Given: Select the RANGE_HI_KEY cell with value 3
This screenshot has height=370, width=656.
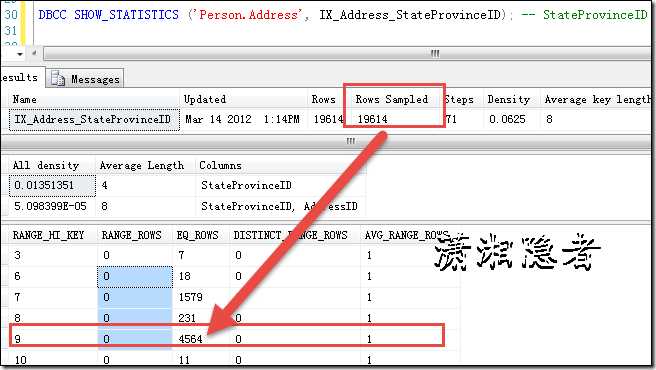Looking at the screenshot, I should click(x=53, y=255).
